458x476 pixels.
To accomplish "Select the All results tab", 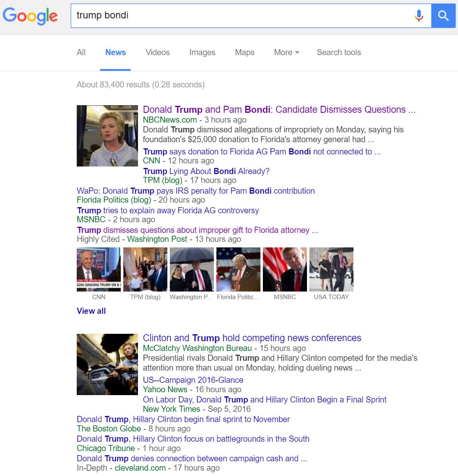I will click(x=81, y=52).
